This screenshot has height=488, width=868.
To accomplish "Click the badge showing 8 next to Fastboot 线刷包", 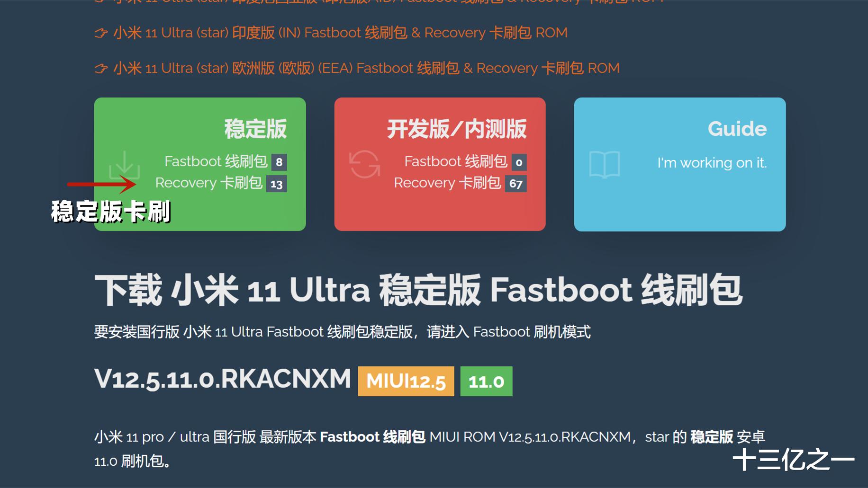I will 280,162.
